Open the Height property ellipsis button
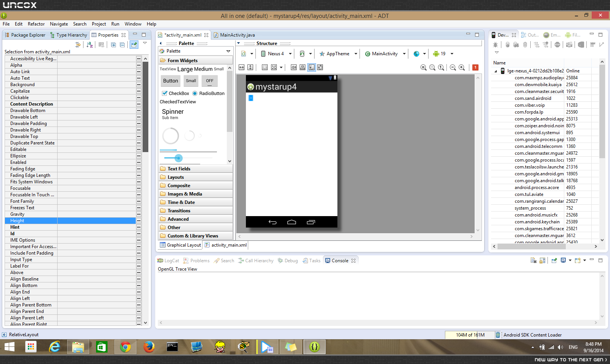Screen dimensions: 610x364 (138, 221)
